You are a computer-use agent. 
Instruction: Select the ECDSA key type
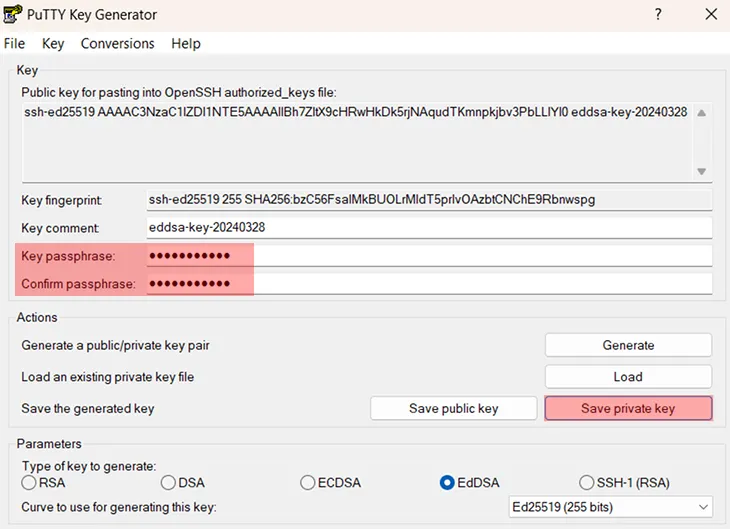308,483
